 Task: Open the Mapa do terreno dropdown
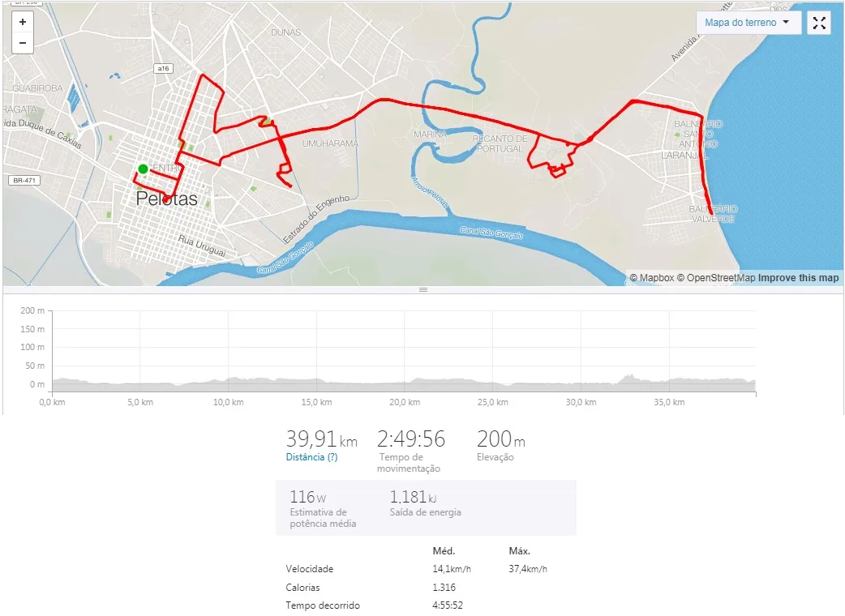point(748,23)
